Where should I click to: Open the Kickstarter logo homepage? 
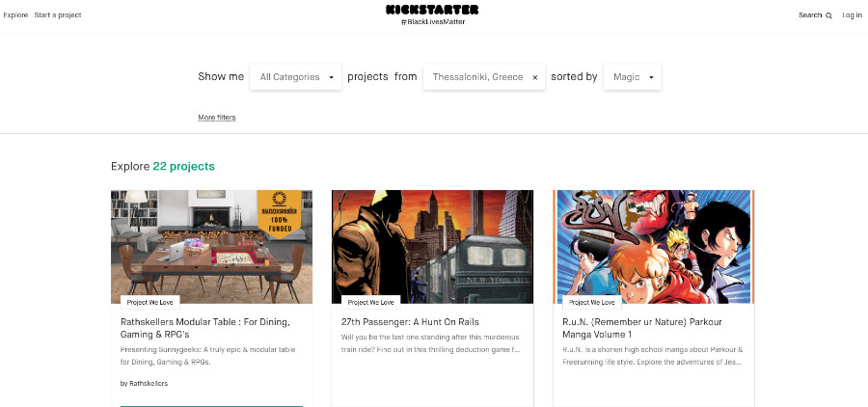432,10
